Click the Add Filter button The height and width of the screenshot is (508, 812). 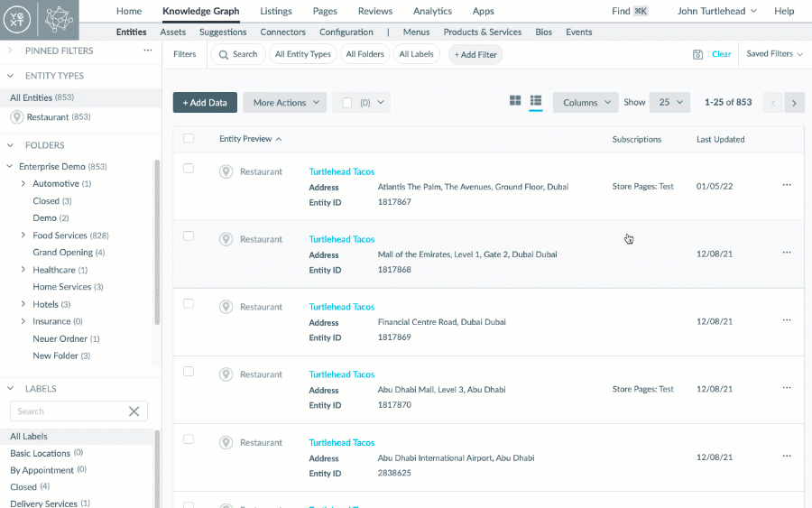coord(475,54)
